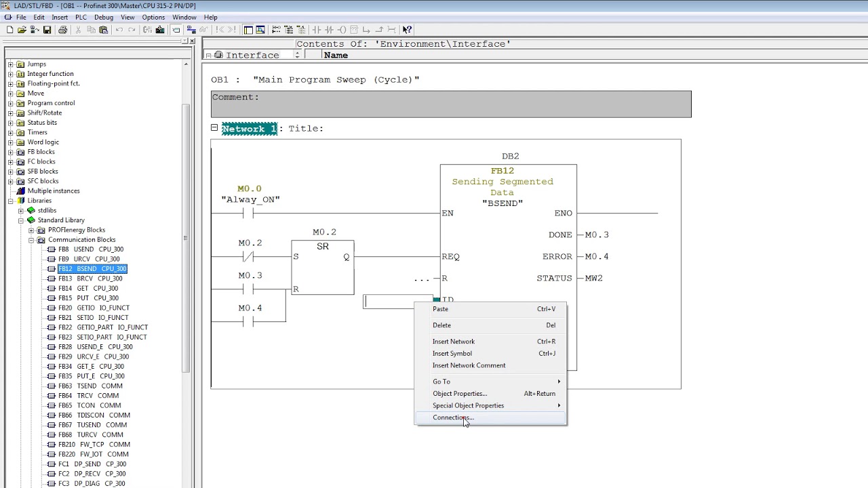Click Delete in the context menu
868x488 pixels.
pos(490,325)
